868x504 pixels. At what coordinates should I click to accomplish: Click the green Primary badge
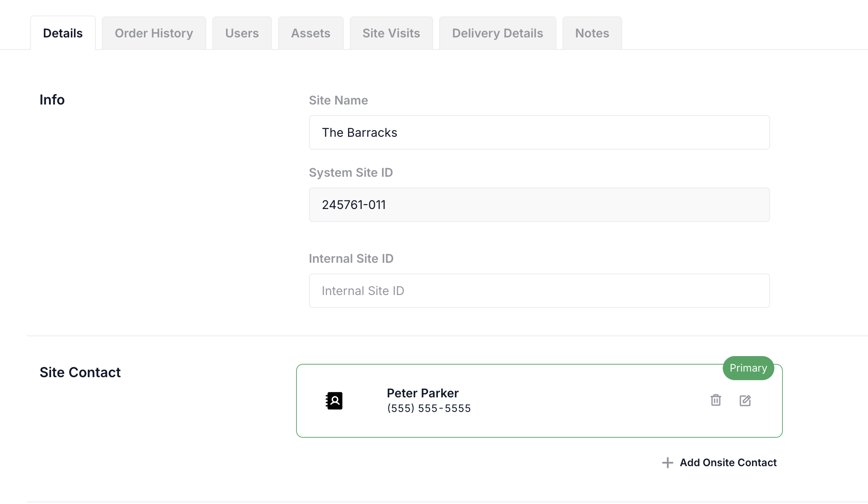tap(748, 368)
